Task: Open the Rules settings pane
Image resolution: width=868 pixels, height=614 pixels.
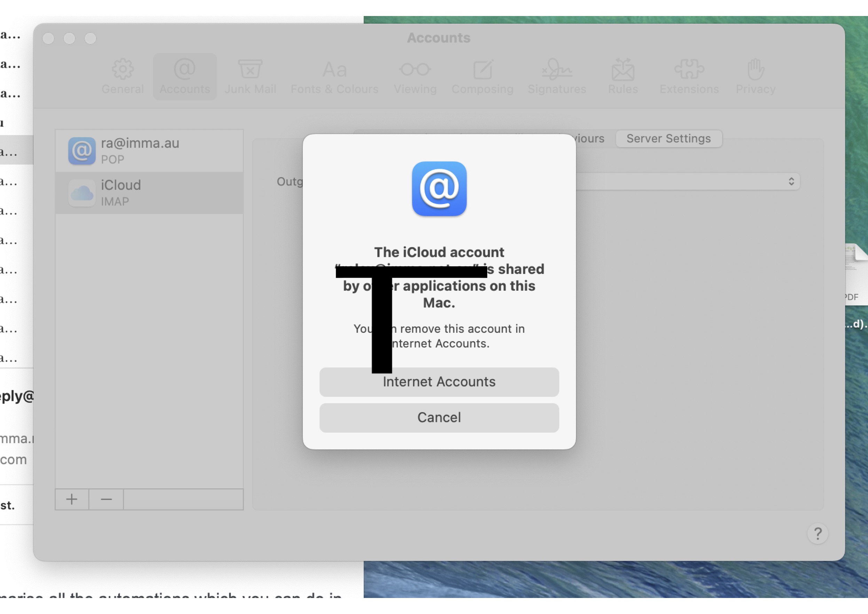Action: [622, 75]
